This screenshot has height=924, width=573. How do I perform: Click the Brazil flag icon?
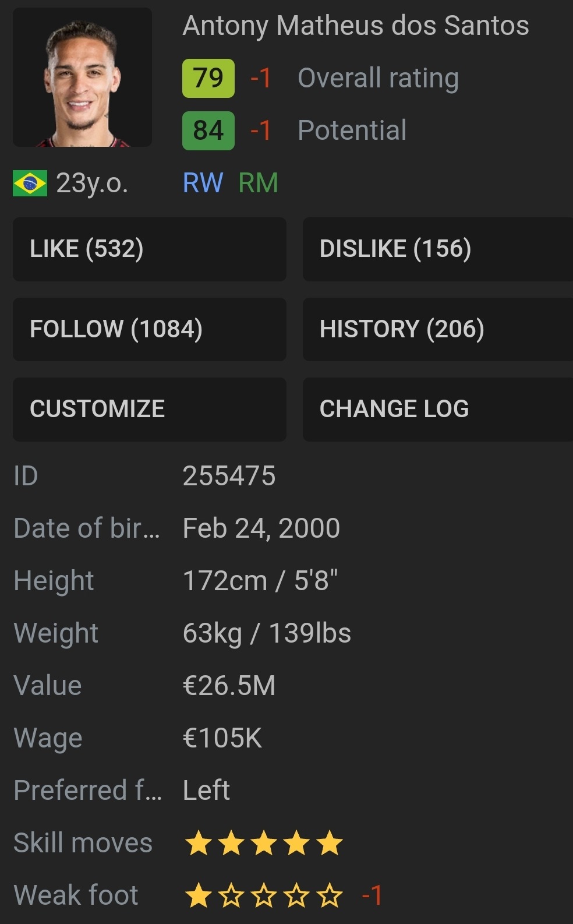tap(30, 184)
